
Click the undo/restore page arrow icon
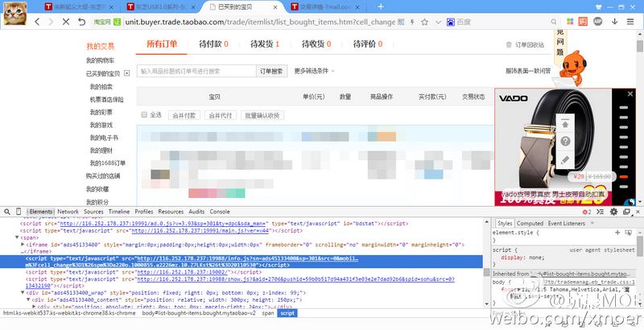click(x=82, y=22)
